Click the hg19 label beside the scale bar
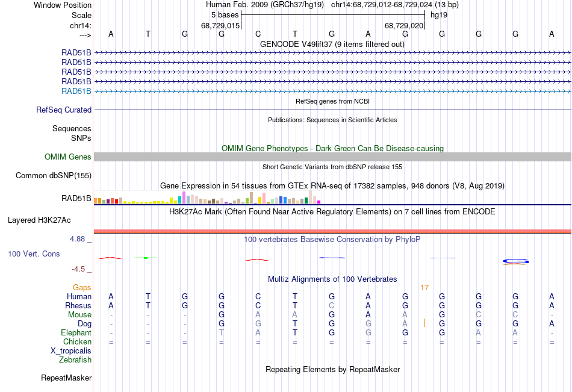The width and height of the screenshot is (572, 392). (439, 15)
